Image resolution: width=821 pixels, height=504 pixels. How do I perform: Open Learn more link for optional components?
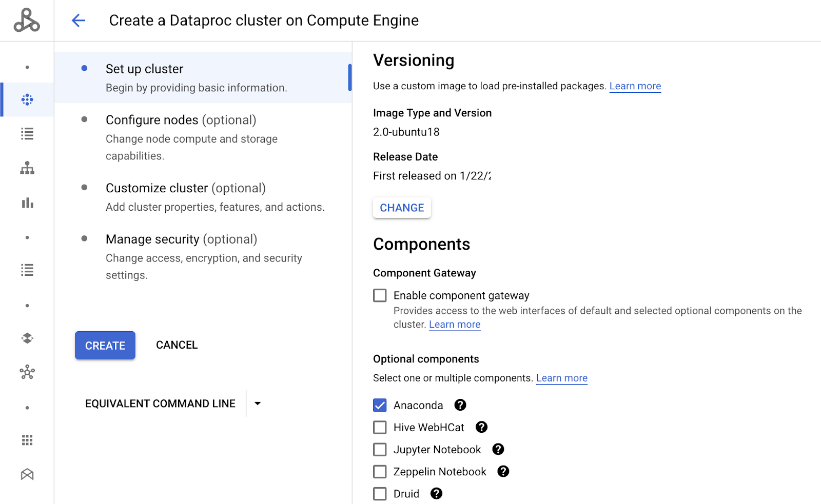(561, 378)
